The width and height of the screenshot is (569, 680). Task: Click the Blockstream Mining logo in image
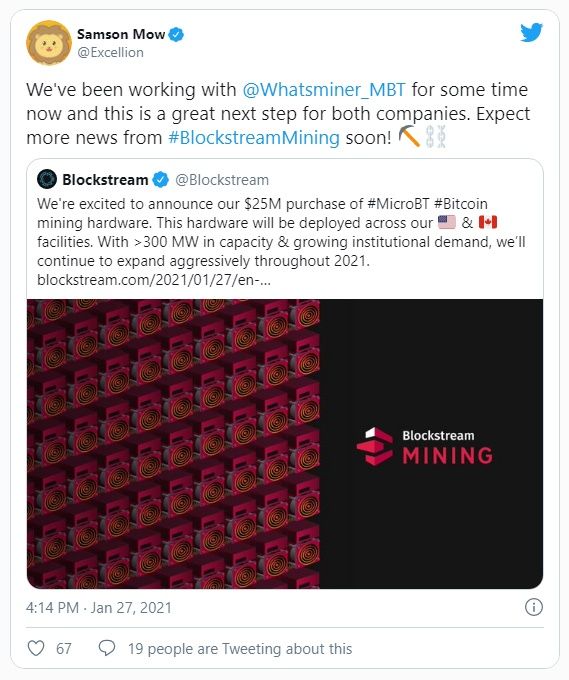425,447
